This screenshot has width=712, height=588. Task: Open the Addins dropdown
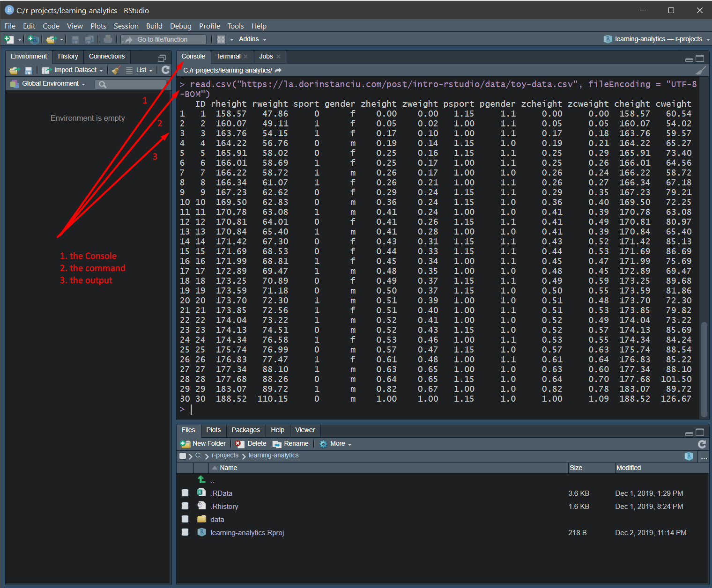coord(252,39)
